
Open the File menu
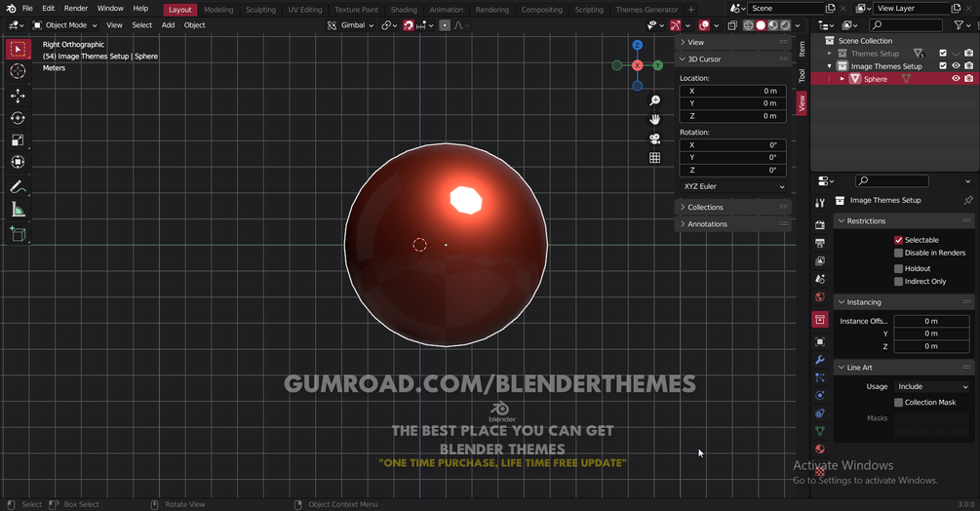(x=27, y=8)
